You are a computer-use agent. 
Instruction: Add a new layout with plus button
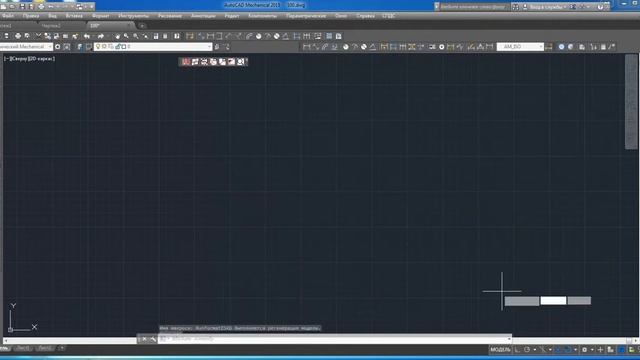click(62, 348)
